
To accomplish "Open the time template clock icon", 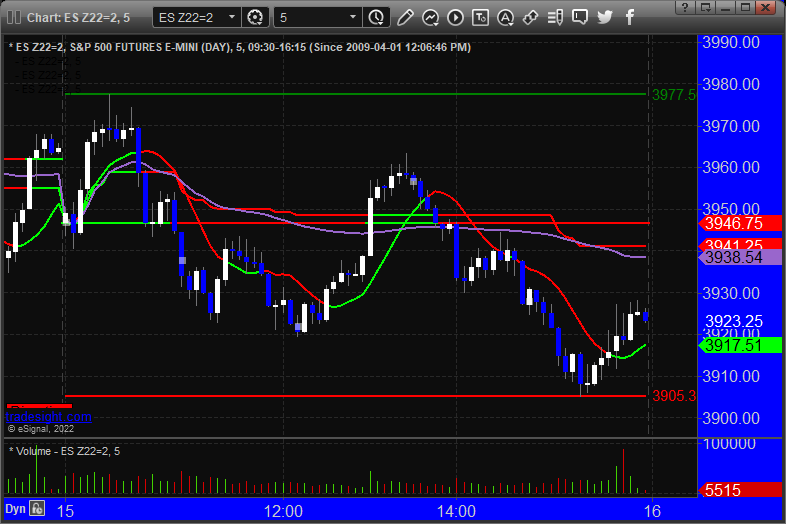I will 376,18.
